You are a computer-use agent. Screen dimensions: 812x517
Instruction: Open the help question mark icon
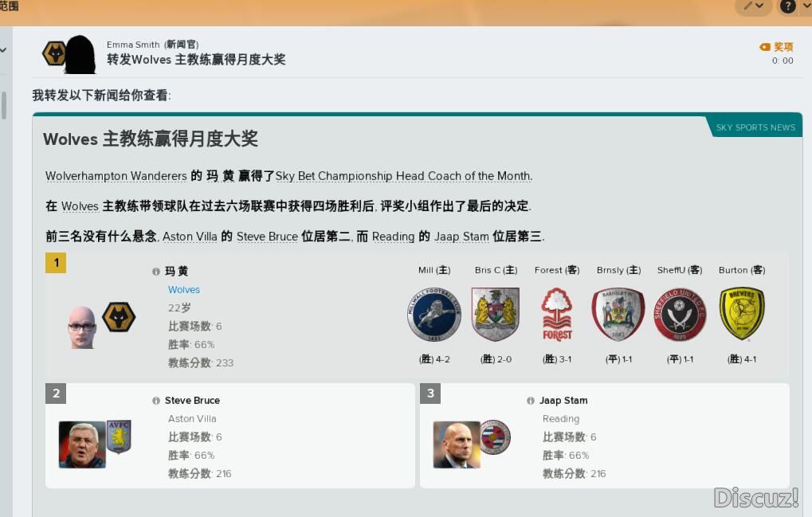788,6
